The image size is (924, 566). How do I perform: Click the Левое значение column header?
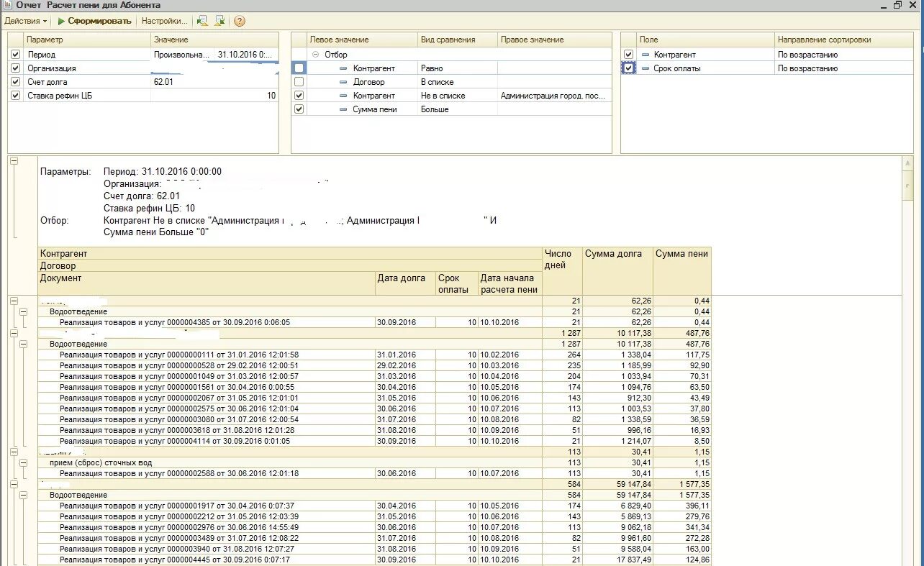[x=362, y=40]
